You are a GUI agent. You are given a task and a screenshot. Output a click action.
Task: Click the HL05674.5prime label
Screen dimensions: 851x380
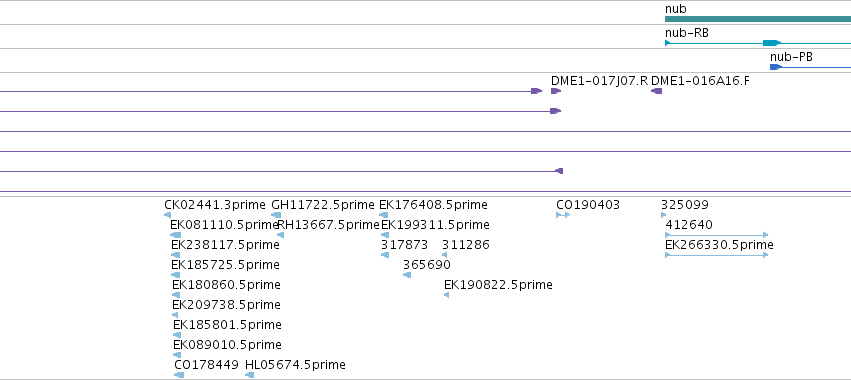click(295, 365)
